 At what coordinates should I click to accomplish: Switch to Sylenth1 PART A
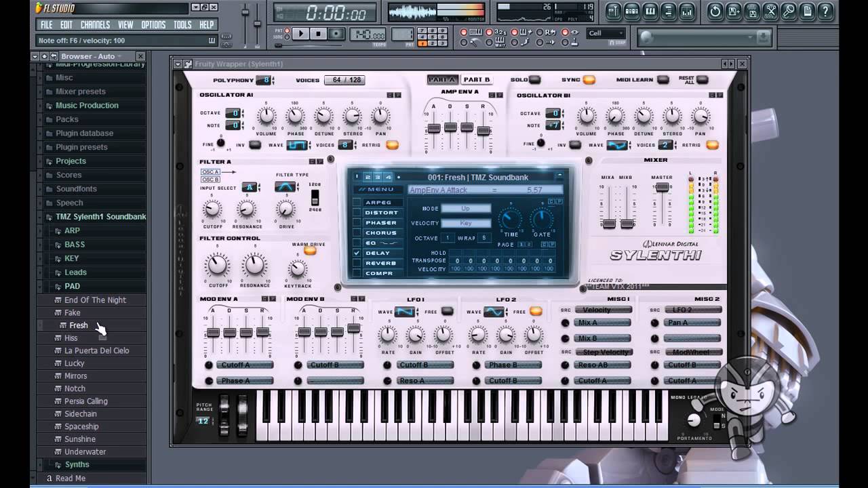[x=443, y=80]
